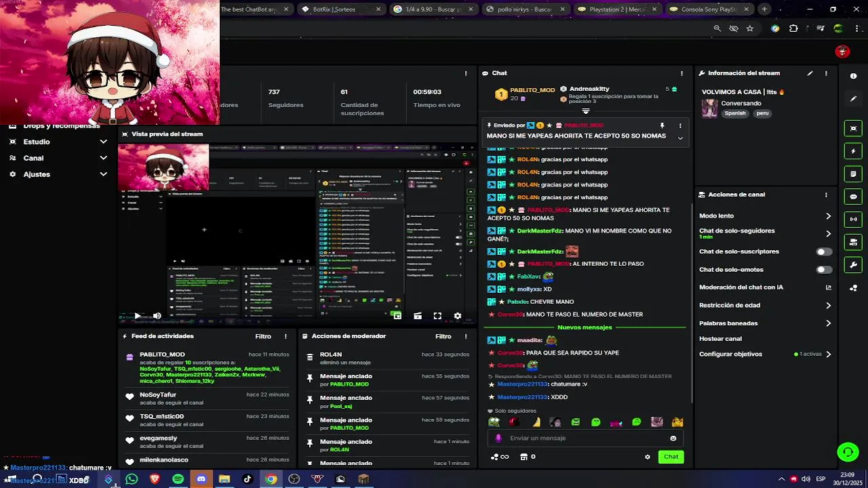Open Moderación del chat con IA
The image size is (868, 488).
click(x=765, y=287)
